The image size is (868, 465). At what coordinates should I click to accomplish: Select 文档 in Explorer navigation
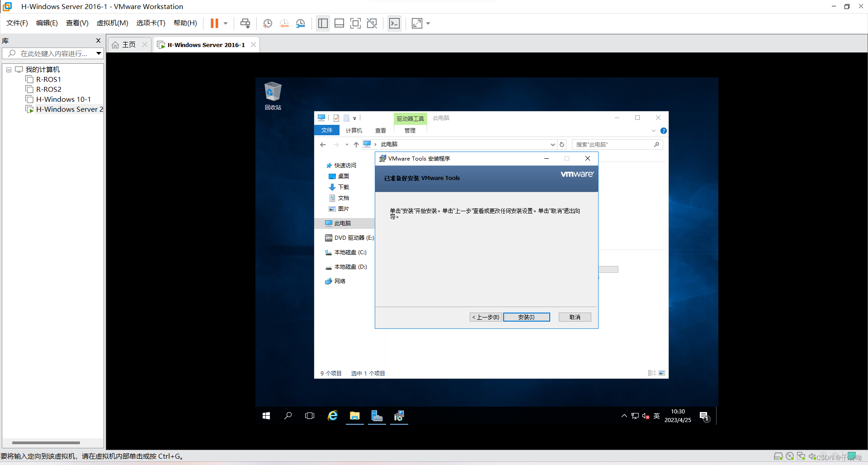tap(339, 198)
